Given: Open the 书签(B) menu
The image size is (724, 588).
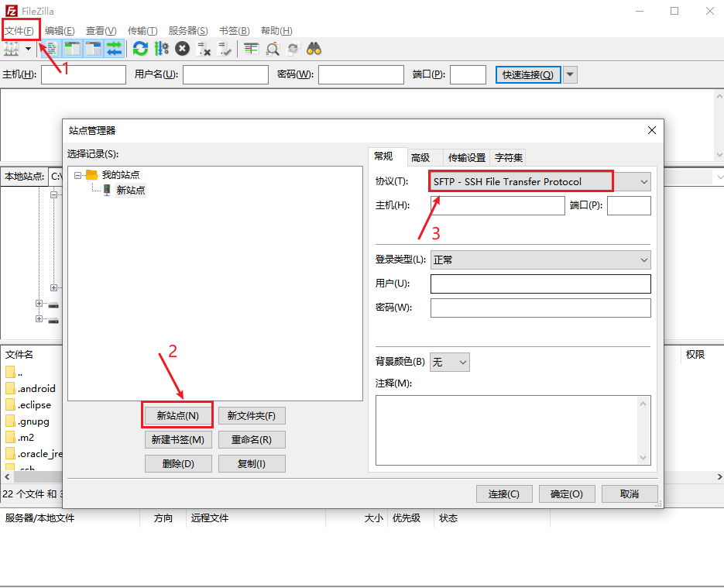Looking at the screenshot, I should point(234,31).
